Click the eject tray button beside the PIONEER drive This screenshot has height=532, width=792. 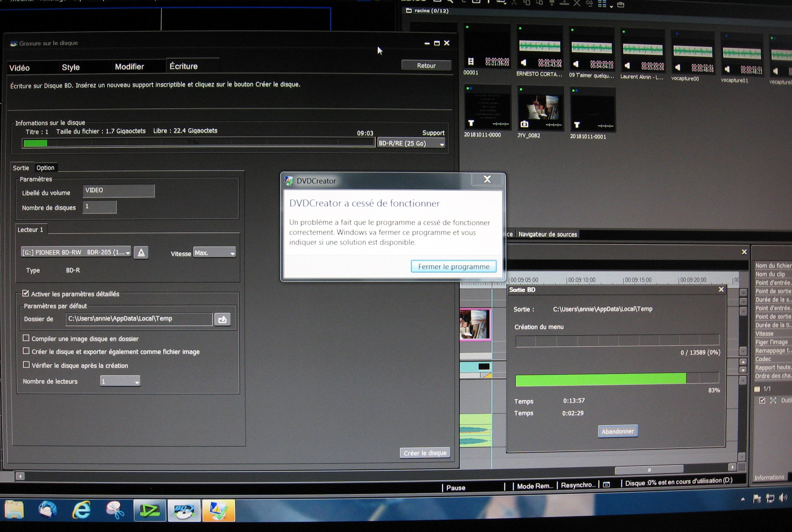coord(141,252)
